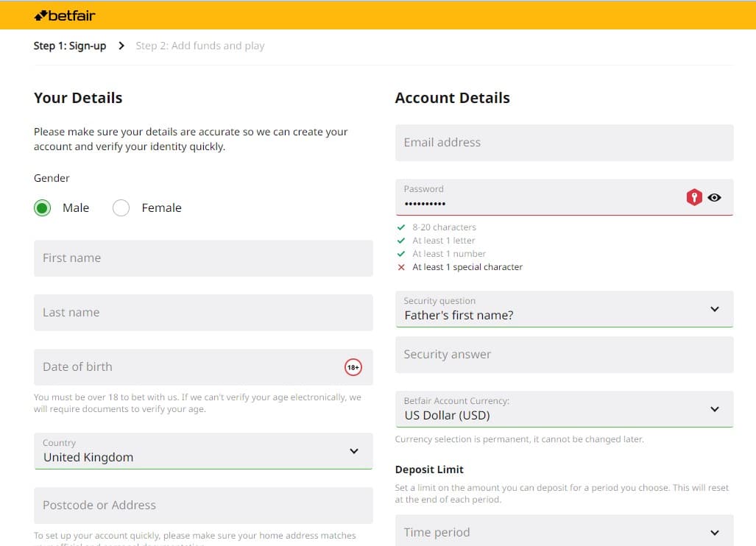Expand the Security question dropdown
The width and height of the screenshot is (756, 546).
click(x=564, y=309)
